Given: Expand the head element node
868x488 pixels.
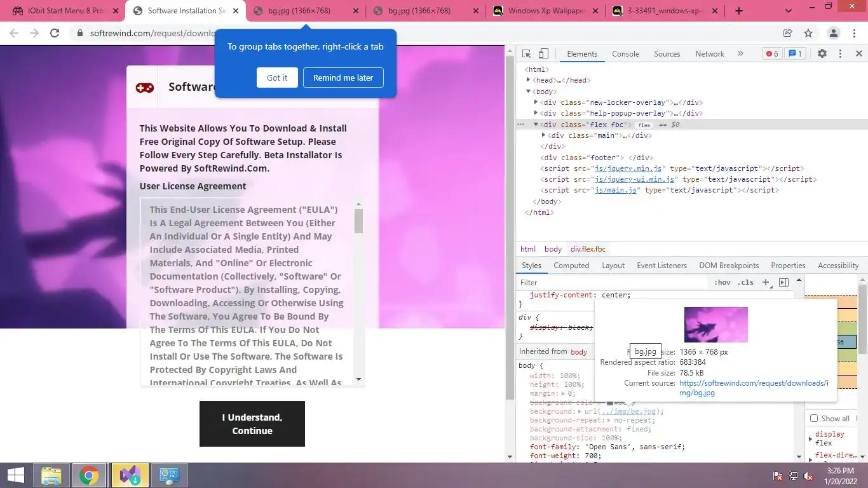Looking at the screenshot, I should [x=529, y=80].
